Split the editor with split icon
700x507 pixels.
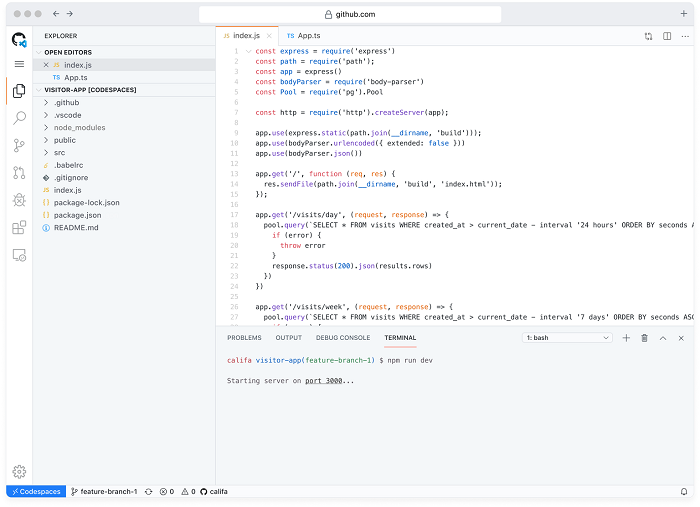[x=667, y=36]
